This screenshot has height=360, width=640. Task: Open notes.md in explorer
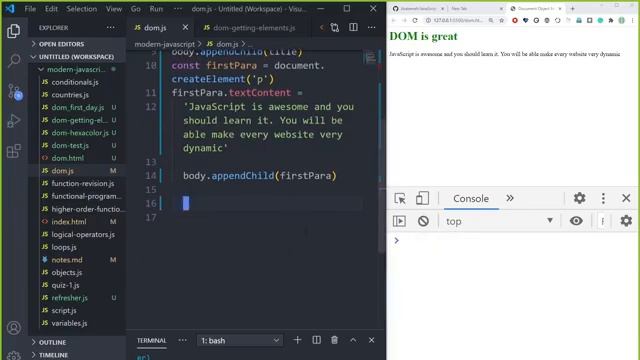67,260
